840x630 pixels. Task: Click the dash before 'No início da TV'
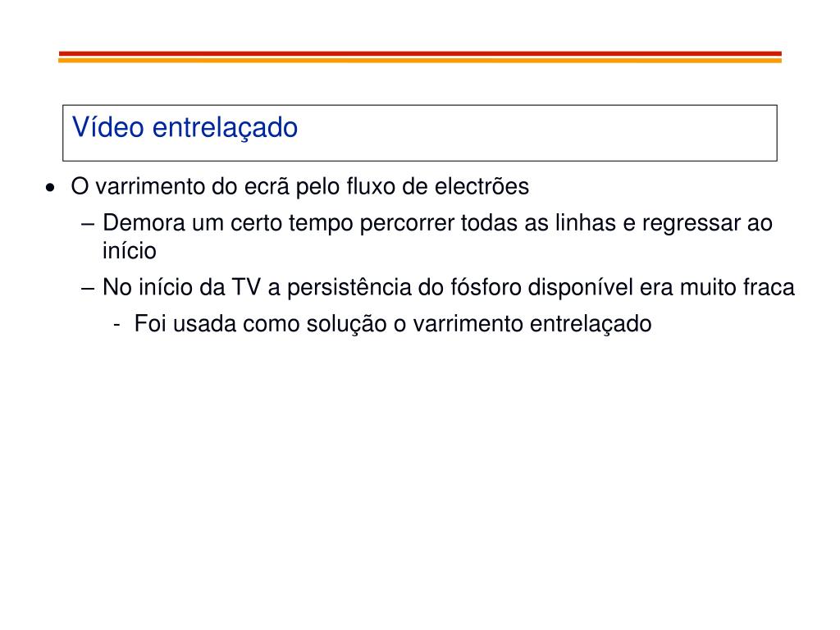[88, 288]
